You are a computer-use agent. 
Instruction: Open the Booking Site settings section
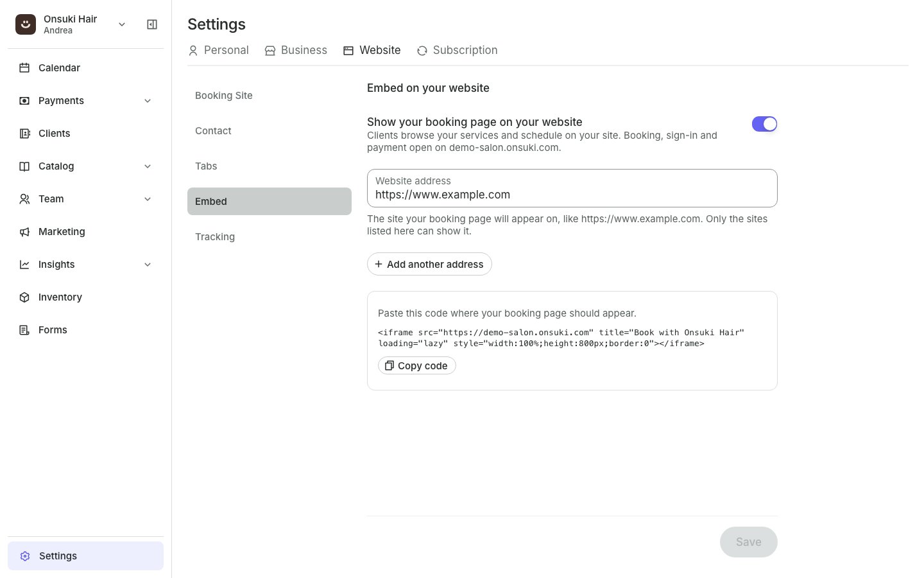pyautogui.click(x=269, y=96)
